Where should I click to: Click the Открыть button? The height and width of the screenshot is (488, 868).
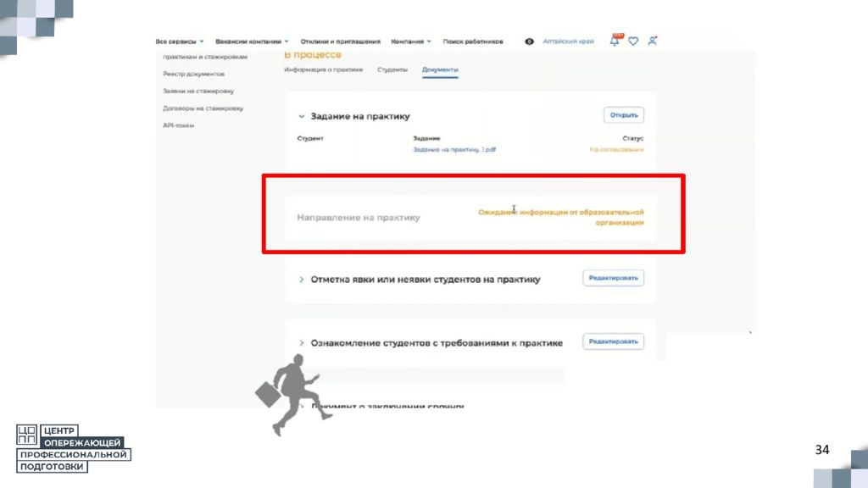pyautogui.click(x=624, y=115)
